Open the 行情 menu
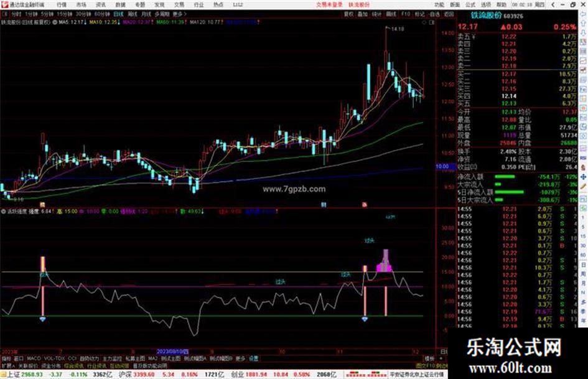This screenshot has height=379, width=588. tap(62, 5)
